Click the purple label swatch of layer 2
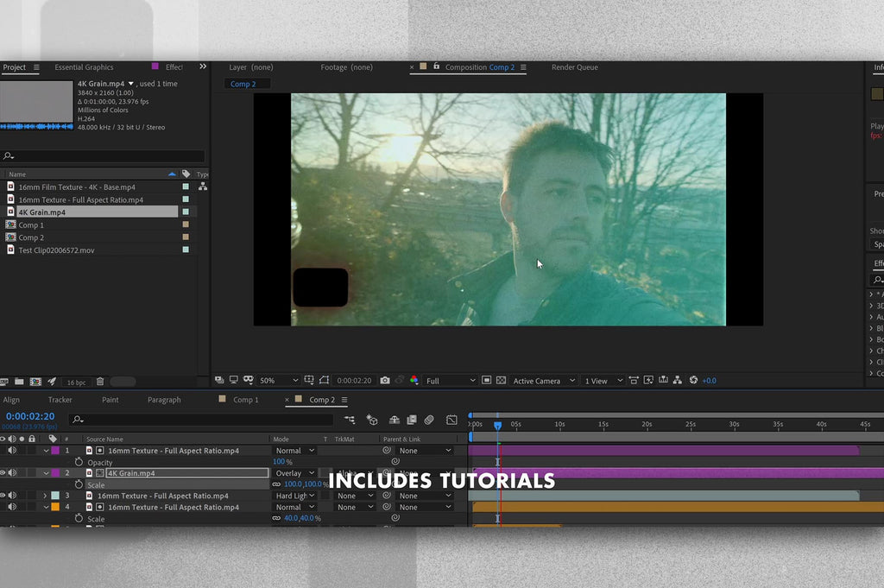The width and height of the screenshot is (884, 588). (55, 473)
